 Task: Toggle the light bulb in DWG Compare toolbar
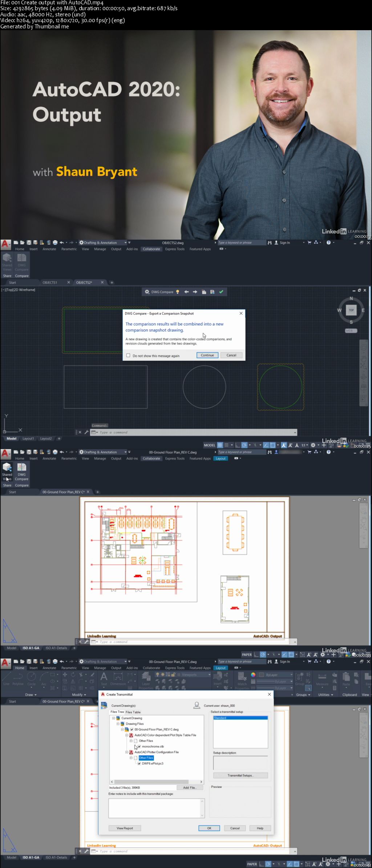point(178,292)
